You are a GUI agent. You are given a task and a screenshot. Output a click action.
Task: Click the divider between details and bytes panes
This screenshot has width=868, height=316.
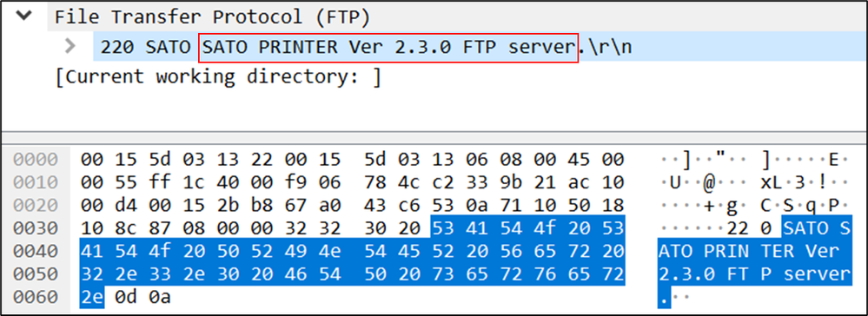tap(434, 136)
